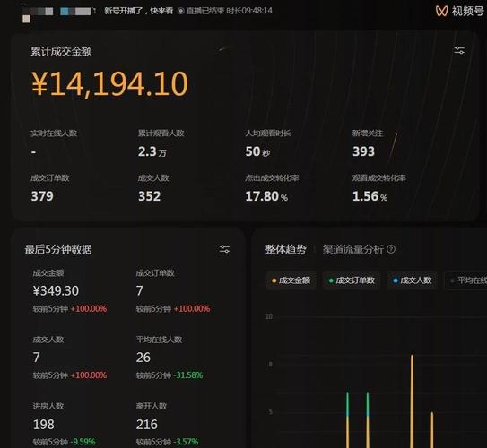Click the 新增关注 value 393
This screenshot has width=487, height=448.
pyautogui.click(x=363, y=151)
